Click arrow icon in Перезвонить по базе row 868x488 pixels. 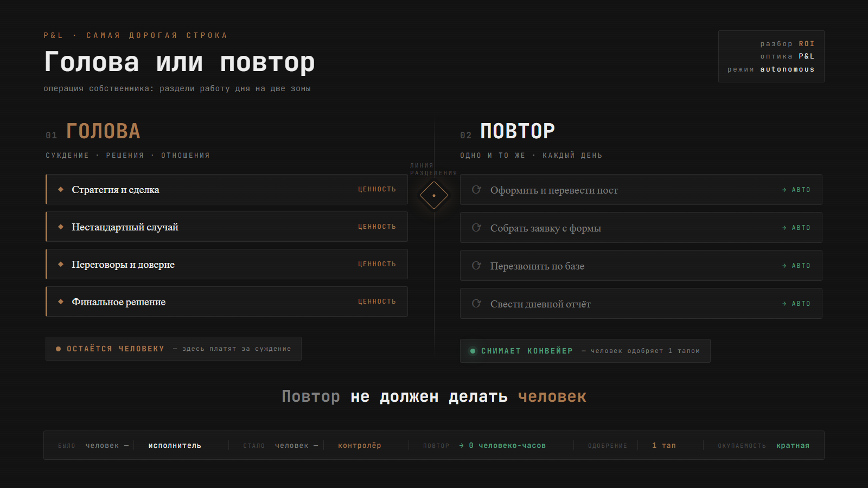click(x=784, y=266)
